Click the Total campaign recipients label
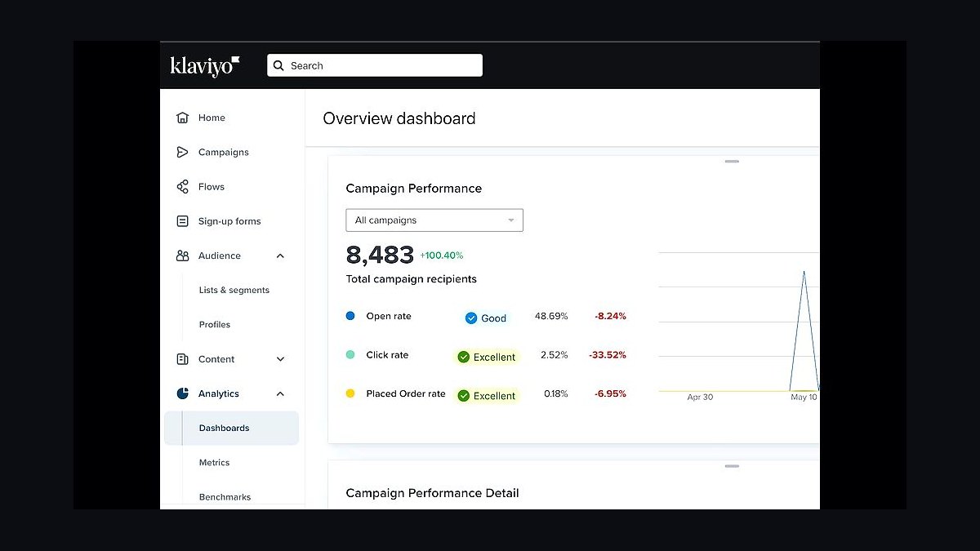 412,279
